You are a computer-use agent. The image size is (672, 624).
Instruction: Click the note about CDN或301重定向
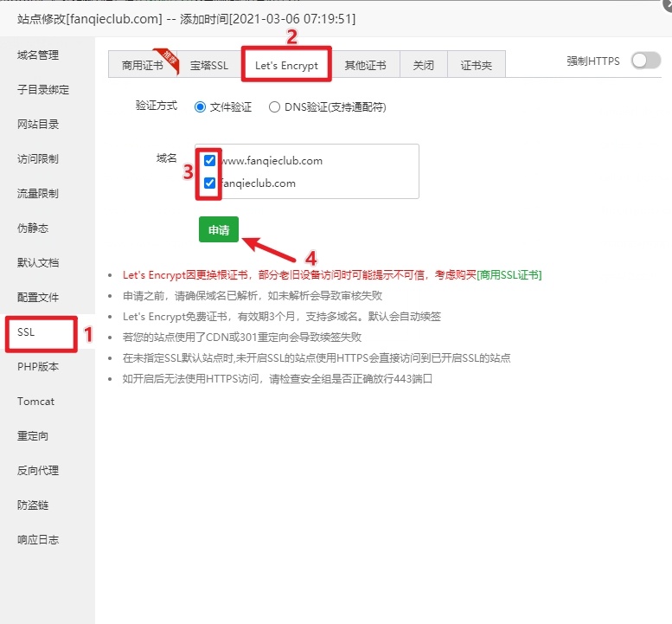(x=242, y=337)
